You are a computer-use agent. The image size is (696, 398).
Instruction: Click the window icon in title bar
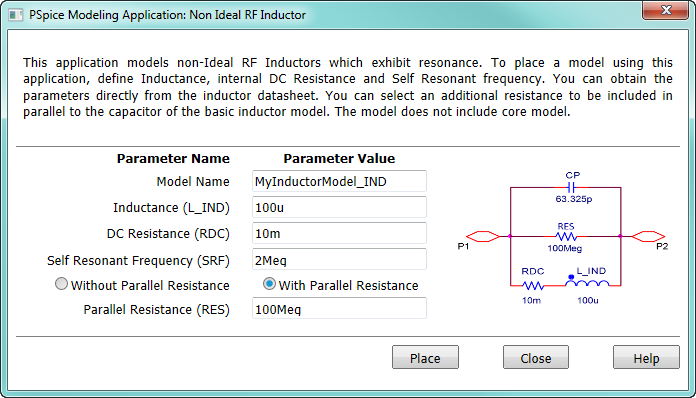point(15,15)
